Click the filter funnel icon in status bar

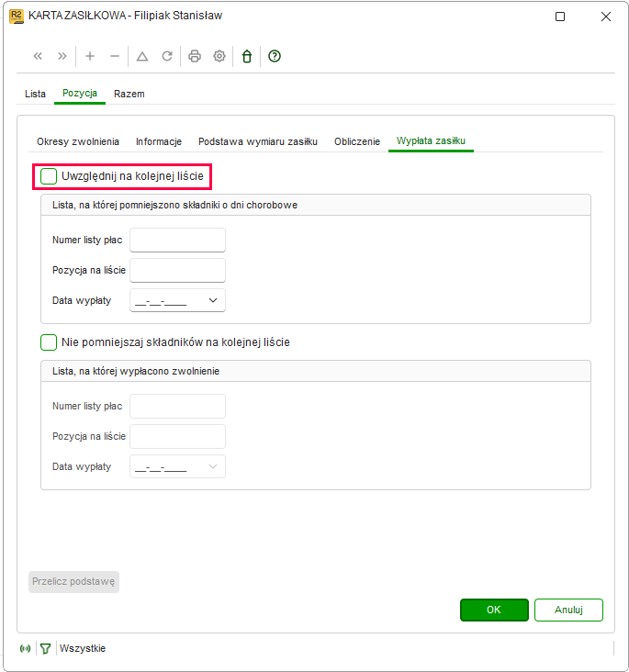[x=45, y=648]
